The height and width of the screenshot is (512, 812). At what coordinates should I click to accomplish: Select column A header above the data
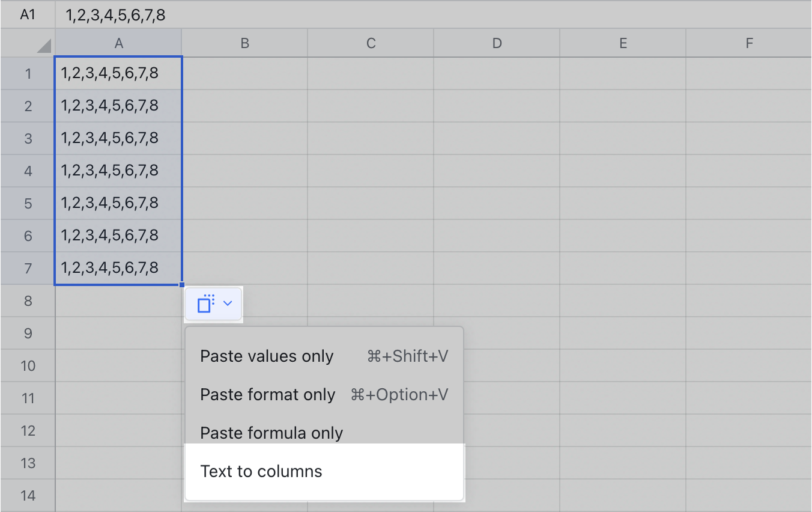118,43
